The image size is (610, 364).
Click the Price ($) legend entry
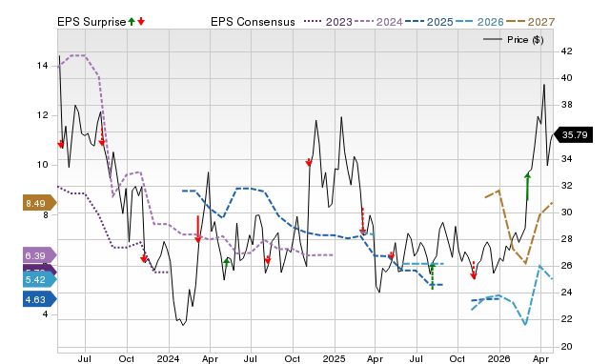[514, 40]
